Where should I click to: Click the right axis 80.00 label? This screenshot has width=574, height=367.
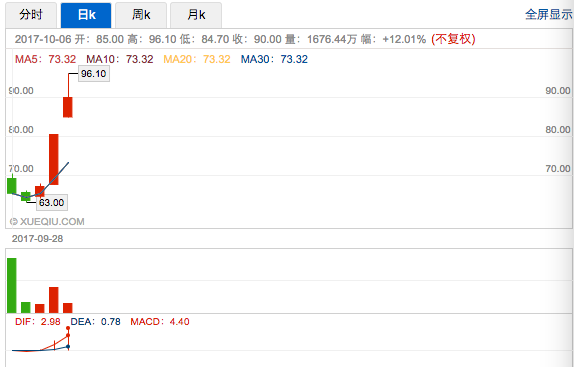tap(558, 130)
